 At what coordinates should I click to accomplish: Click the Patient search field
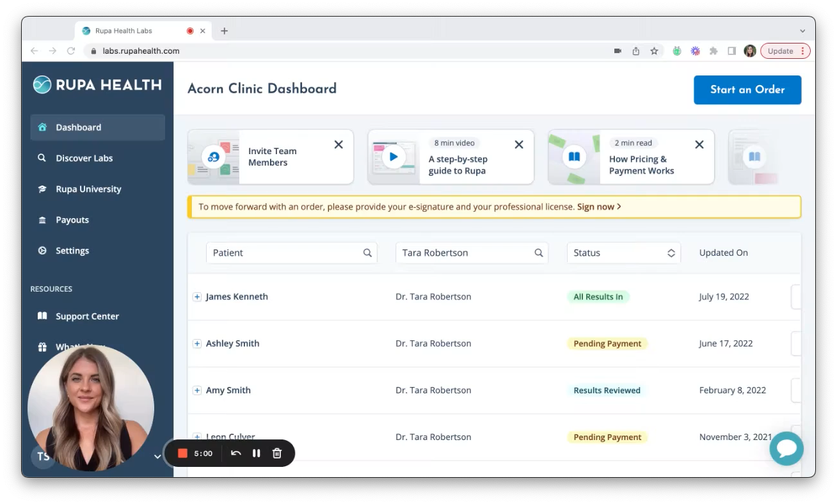click(x=285, y=253)
